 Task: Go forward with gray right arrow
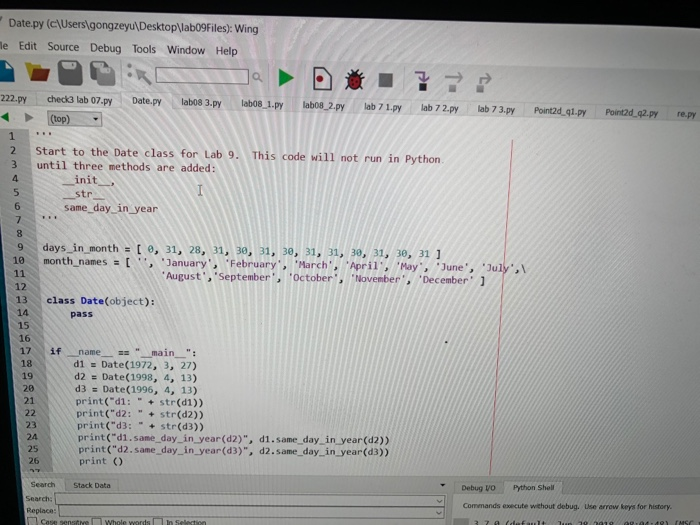click(x=29, y=117)
